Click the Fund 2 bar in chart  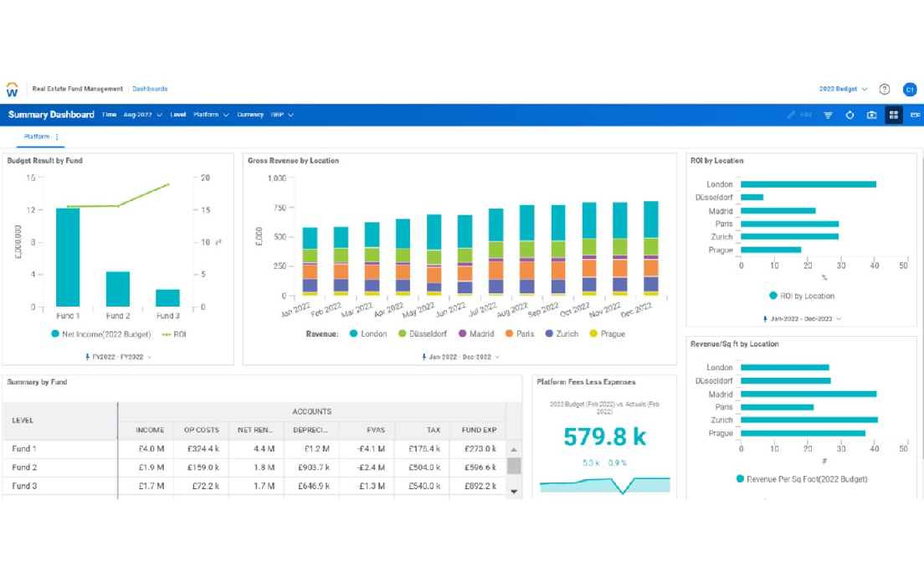[118, 289]
